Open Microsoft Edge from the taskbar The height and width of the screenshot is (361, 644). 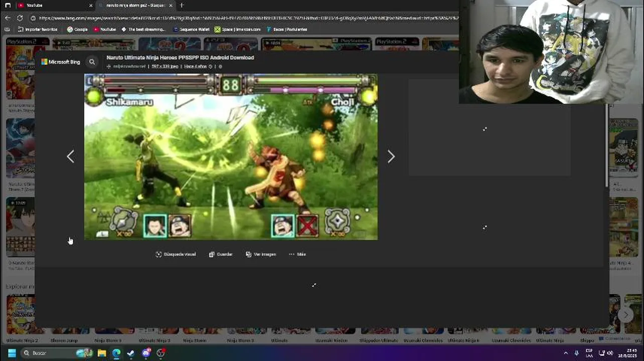(116, 353)
